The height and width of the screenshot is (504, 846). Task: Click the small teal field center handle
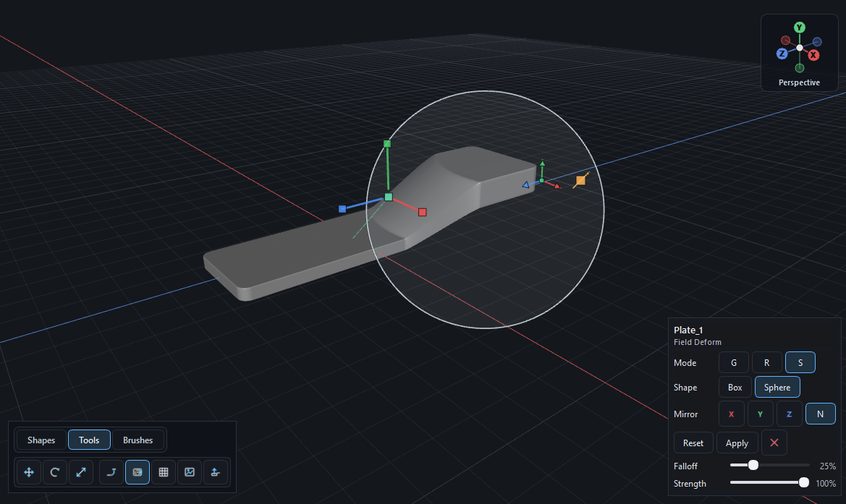point(542,181)
